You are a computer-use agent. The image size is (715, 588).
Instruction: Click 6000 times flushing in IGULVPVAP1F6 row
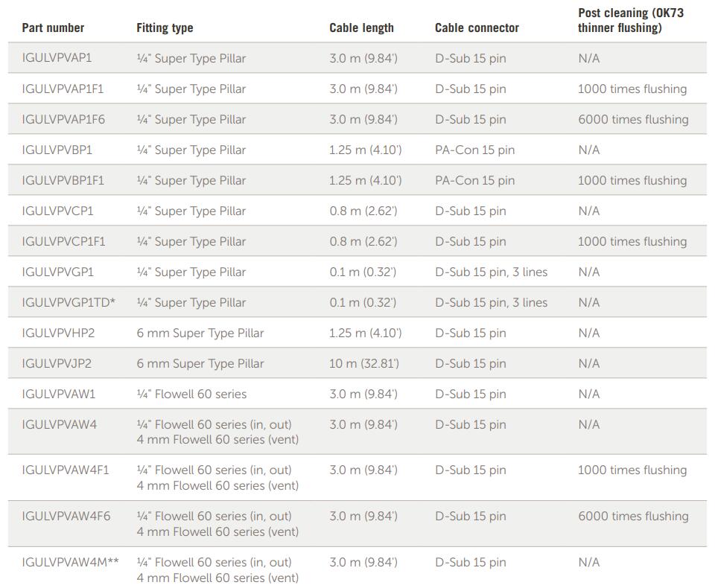[x=633, y=119]
